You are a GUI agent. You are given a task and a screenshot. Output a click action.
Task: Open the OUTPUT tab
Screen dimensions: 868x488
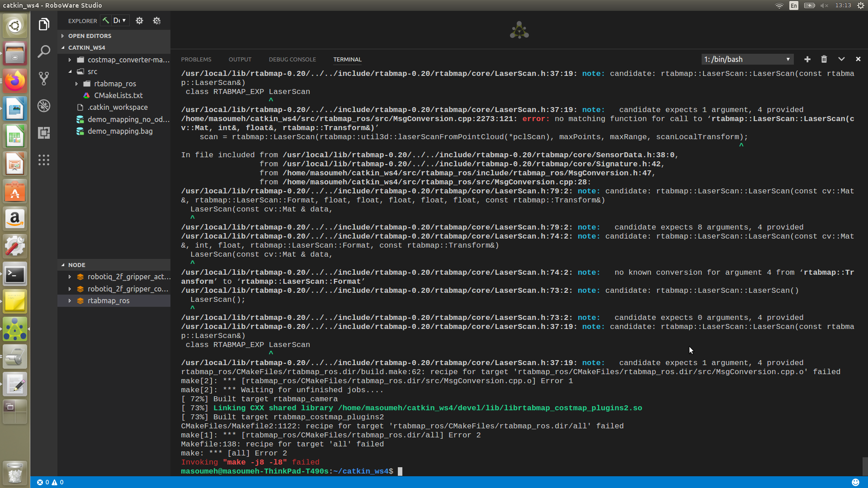click(x=240, y=59)
